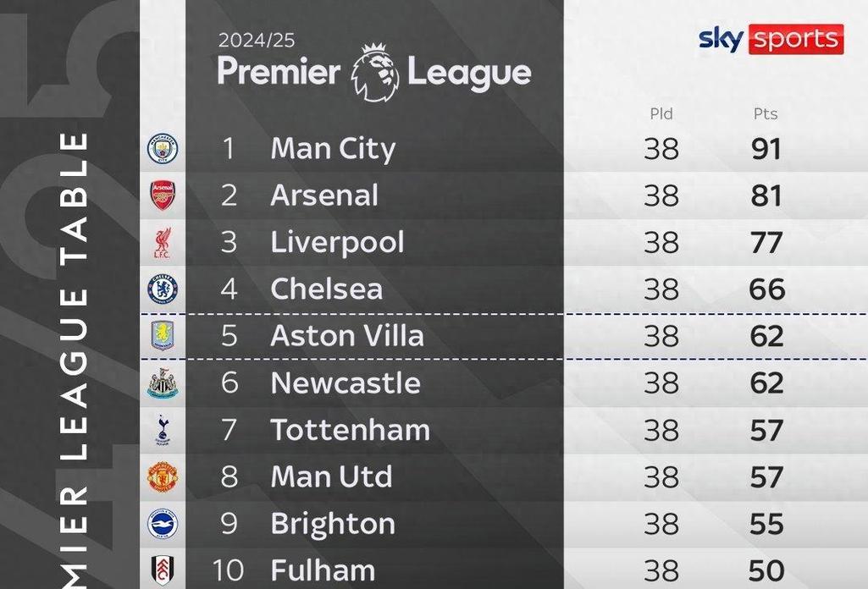
Task: Open the Arsenal team name link
Action: pyautogui.click(x=324, y=195)
